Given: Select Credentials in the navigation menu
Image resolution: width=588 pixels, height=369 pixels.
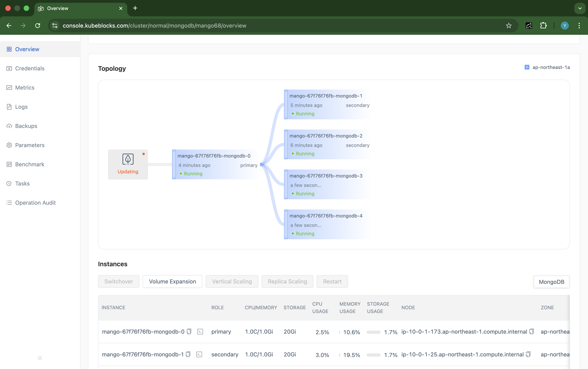Looking at the screenshot, I should 30,68.
